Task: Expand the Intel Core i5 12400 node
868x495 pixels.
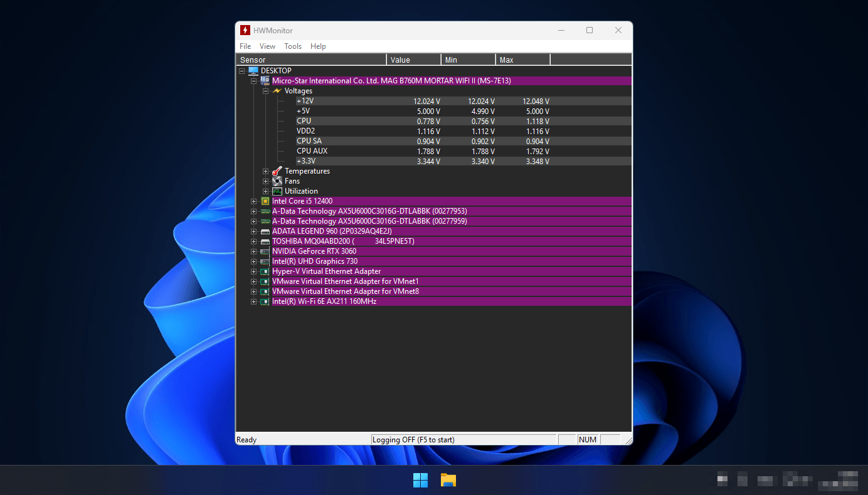Action: click(x=253, y=201)
